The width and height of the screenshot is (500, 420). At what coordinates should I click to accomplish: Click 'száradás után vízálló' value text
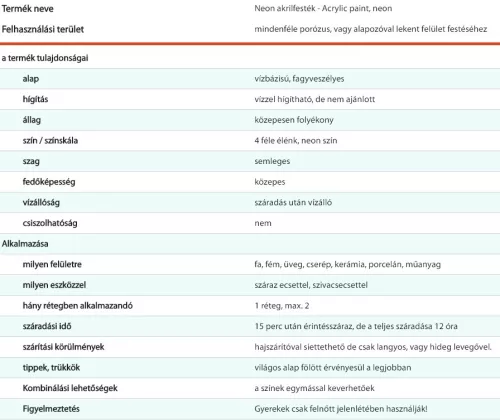(x=293, y=203)
